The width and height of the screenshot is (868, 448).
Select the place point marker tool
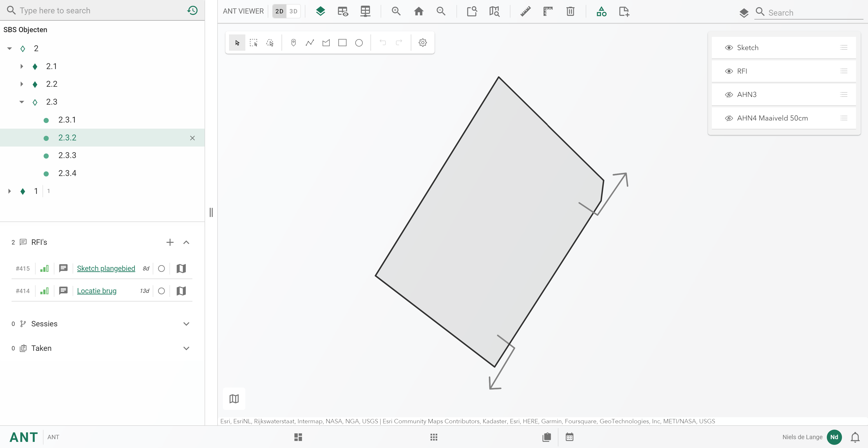tap(293, 43)
